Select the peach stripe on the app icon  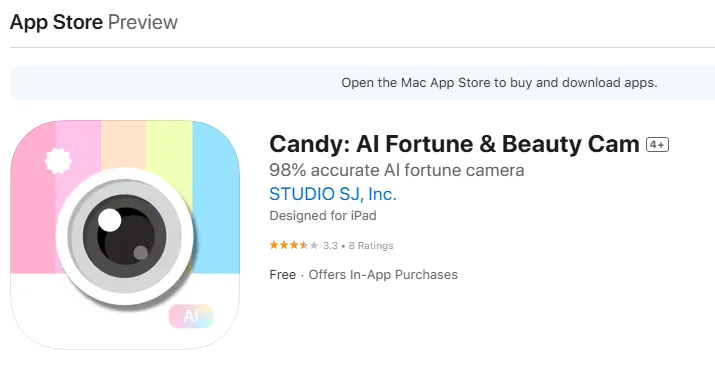coord(123,145)
